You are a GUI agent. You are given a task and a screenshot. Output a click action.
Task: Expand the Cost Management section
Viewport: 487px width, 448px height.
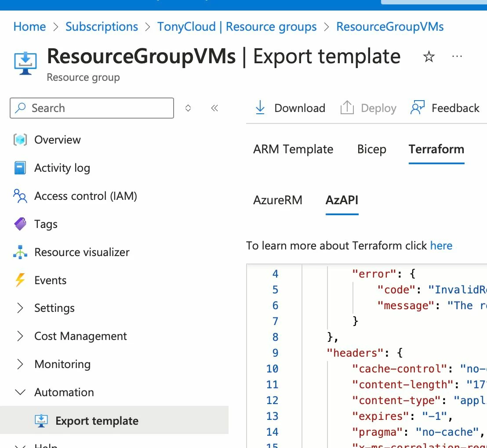20,336
